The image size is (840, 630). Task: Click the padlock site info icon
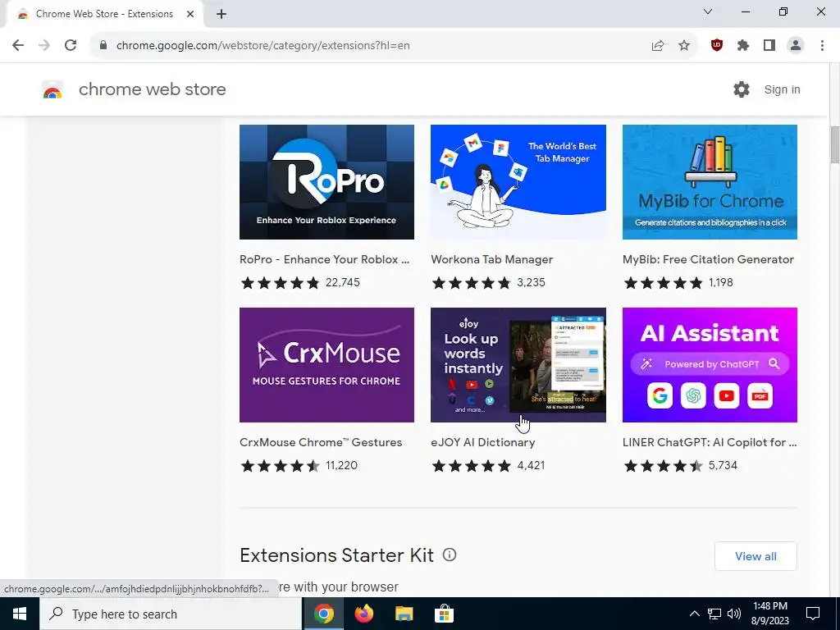[103, 46]
